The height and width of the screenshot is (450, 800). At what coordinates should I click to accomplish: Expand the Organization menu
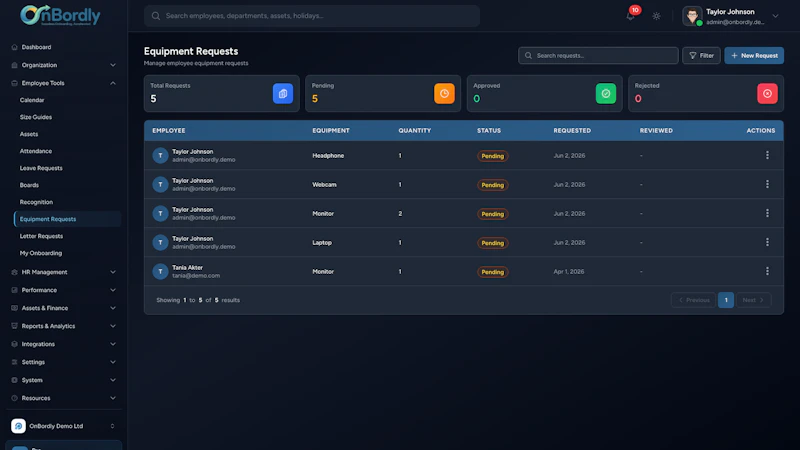tap(63, 65)
